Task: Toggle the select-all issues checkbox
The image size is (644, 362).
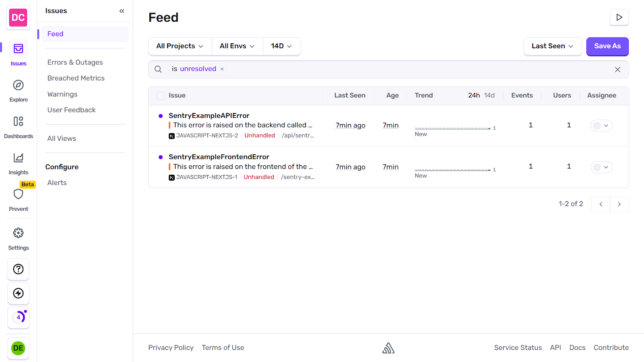Action: click(160, 95)
